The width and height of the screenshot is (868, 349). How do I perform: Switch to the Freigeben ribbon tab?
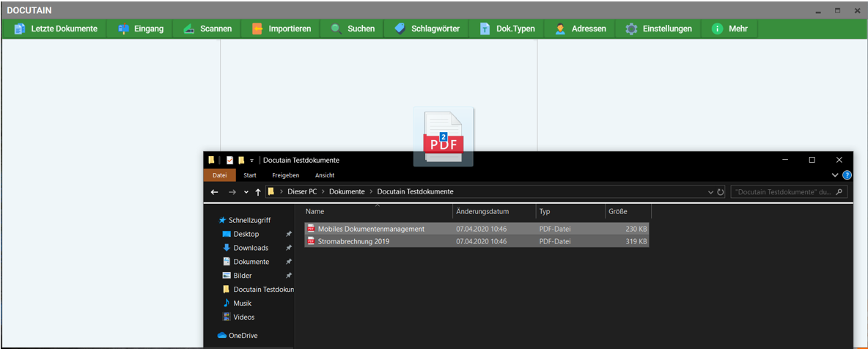(286, 175)
